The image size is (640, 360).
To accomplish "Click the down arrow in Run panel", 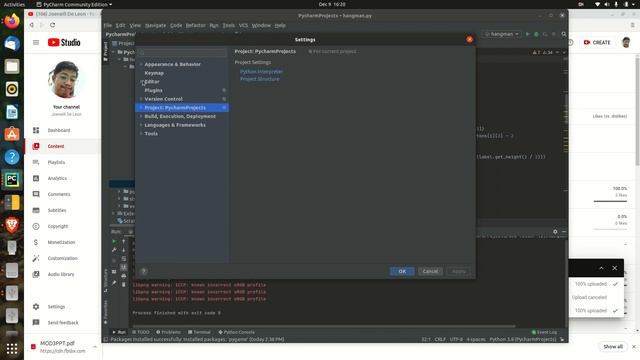I will point(124,250).
